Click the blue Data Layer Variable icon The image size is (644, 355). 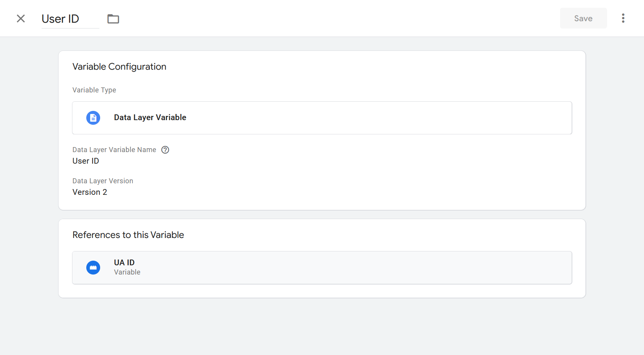(x=93, y=118)
